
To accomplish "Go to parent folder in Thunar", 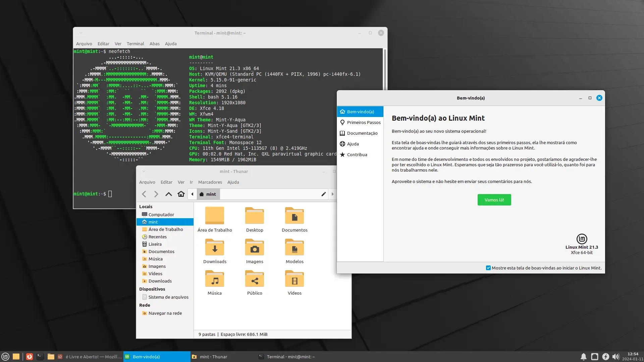I will click(169, 194).
